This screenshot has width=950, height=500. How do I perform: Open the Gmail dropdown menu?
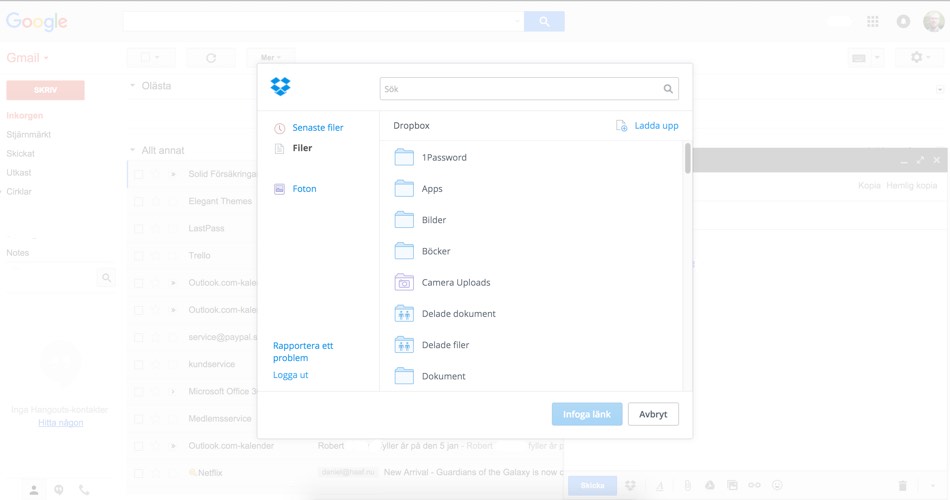point(27,58)
